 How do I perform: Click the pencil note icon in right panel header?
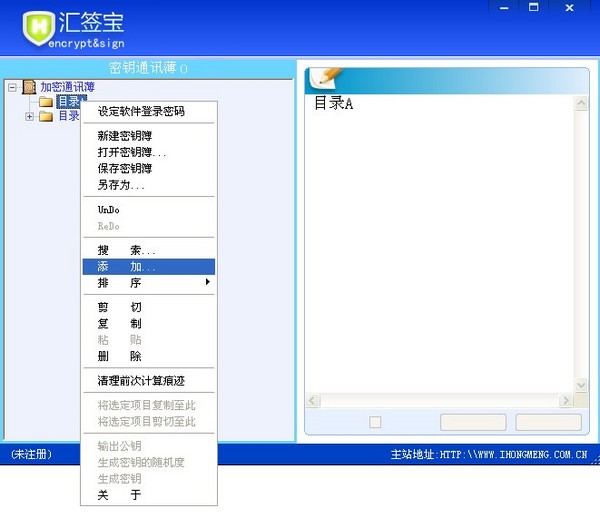coord(327,77)
